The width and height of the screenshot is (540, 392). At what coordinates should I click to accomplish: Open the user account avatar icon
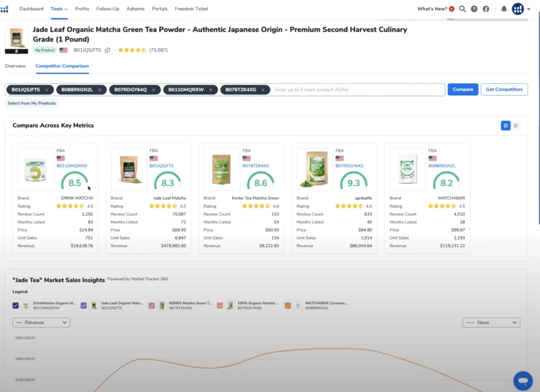pos(517,9)
